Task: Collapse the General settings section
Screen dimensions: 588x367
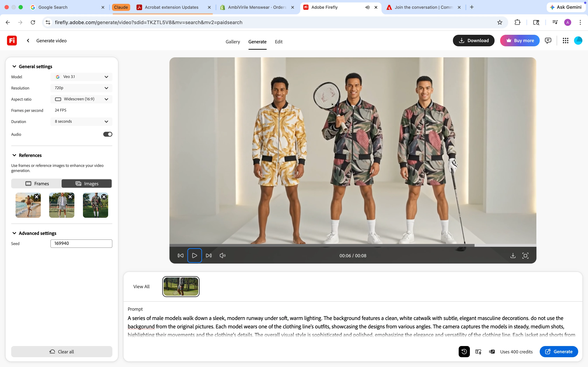Action: [x=14, y=67]
